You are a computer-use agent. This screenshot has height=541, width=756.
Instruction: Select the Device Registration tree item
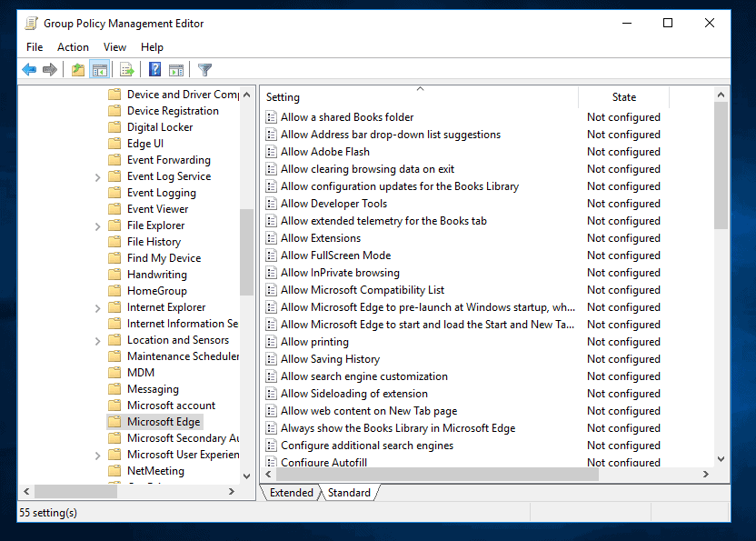[x=173, y=111]
